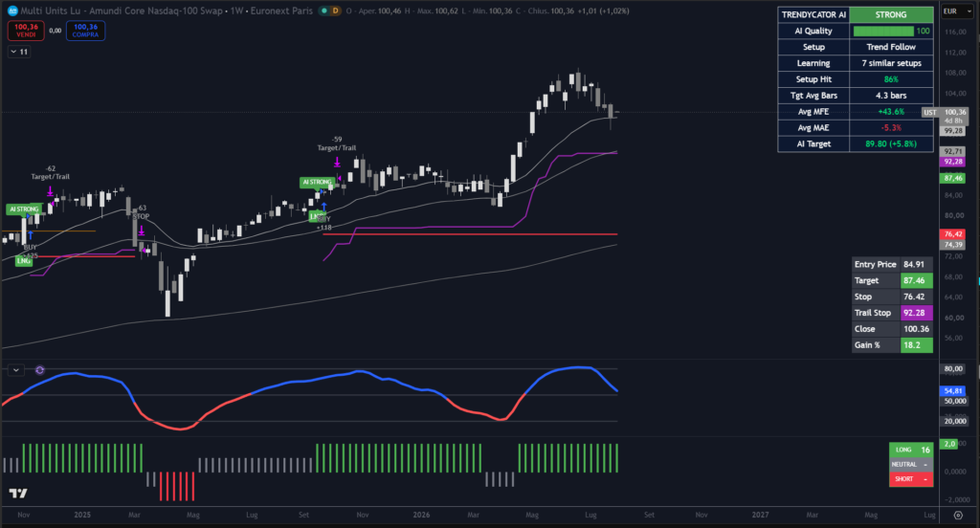Click the Max. 100,62 high value
Screen dimensions: 980x528
pyautogui.click(x=435, y=11)
